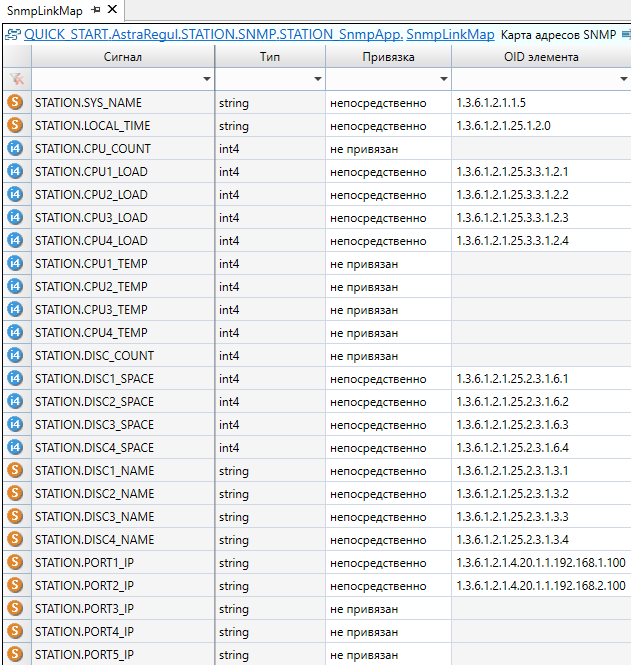Screen dimensions: 631x665
Task: Click the tree icon left of the path
Action: 13,34
